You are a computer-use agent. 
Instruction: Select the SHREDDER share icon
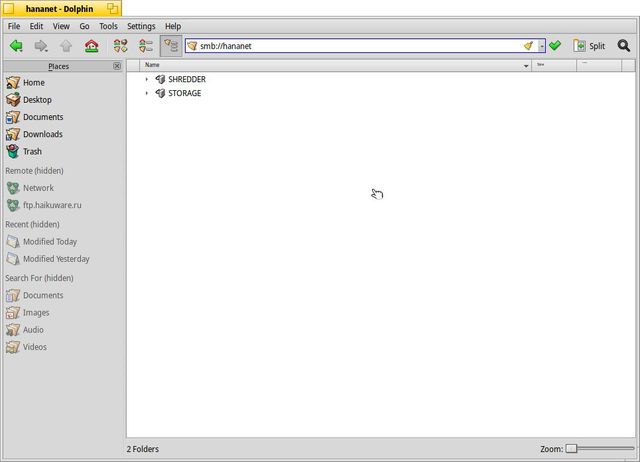pyautogui.click(x=160, y=79)
